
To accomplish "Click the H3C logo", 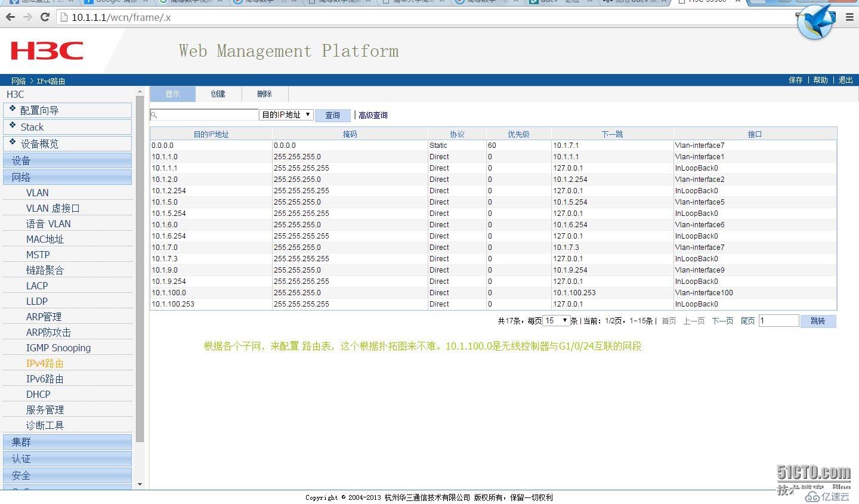I will pyautogui.click(x=47, y=51).
